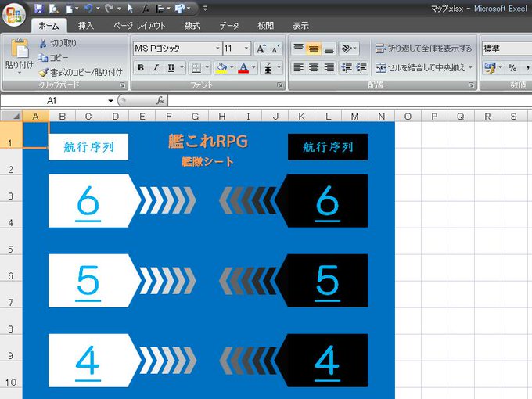Open the font size 11 dropdown
This screenshot has width=532, height=399.
tap(246, 49)
